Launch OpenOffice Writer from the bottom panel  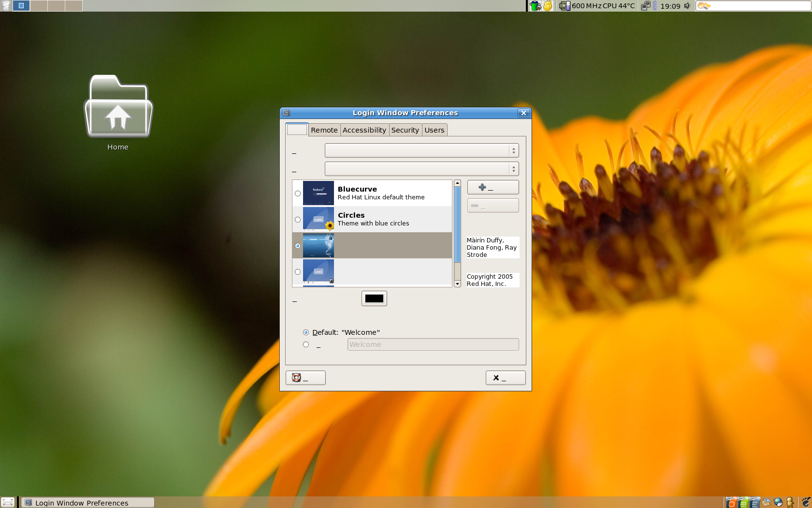pos(754,503)
